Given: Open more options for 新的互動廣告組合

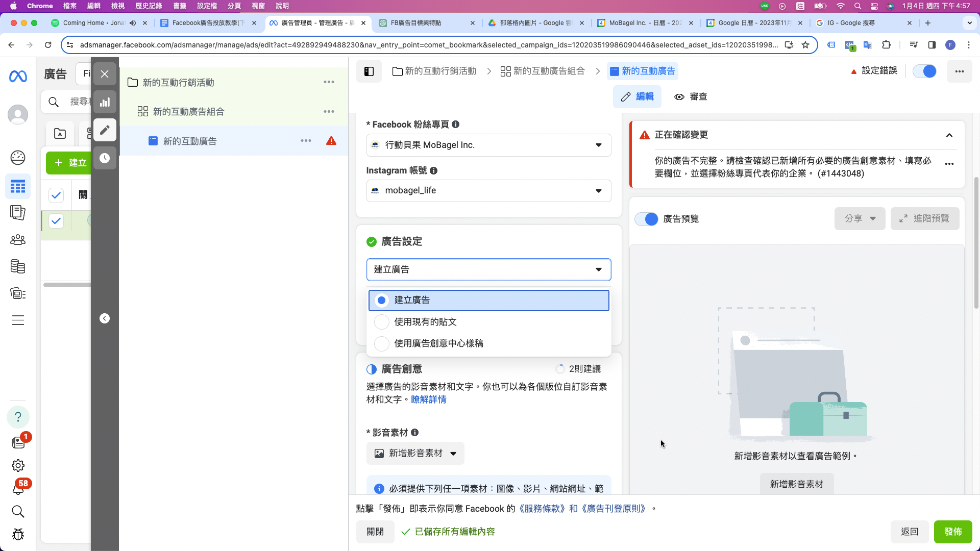Looking at the screenshot, I should tap(329, 112).
